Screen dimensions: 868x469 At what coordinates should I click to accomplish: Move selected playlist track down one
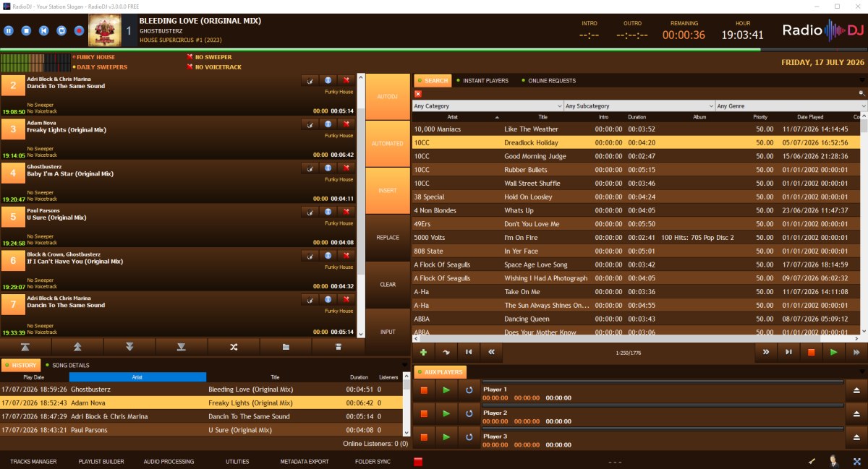click(x=129, y=347)
